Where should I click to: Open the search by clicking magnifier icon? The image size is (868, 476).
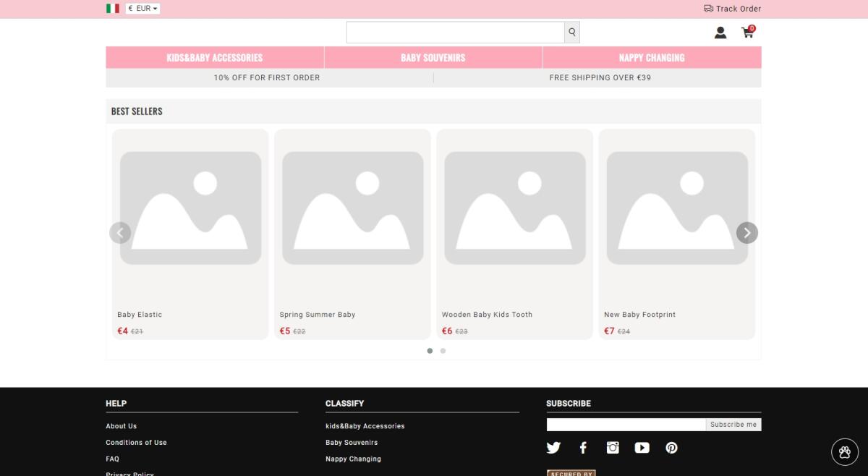pos(571,32)
